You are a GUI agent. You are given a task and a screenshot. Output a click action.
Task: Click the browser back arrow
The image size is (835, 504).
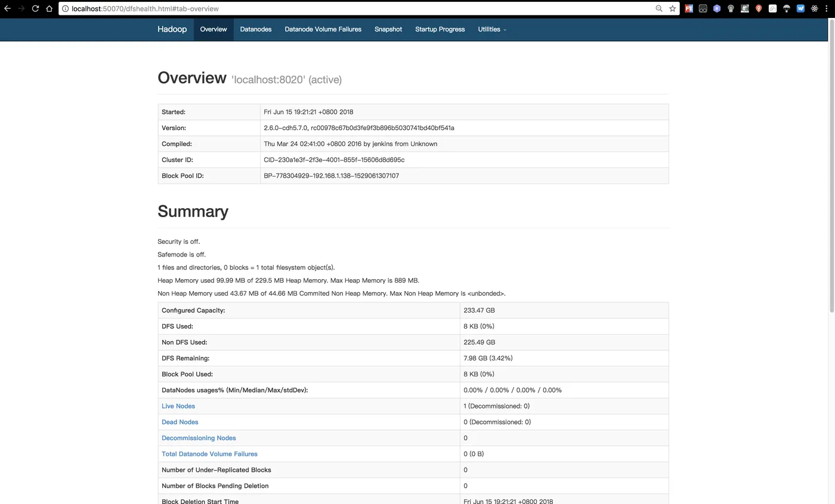[x=7, y=8]
